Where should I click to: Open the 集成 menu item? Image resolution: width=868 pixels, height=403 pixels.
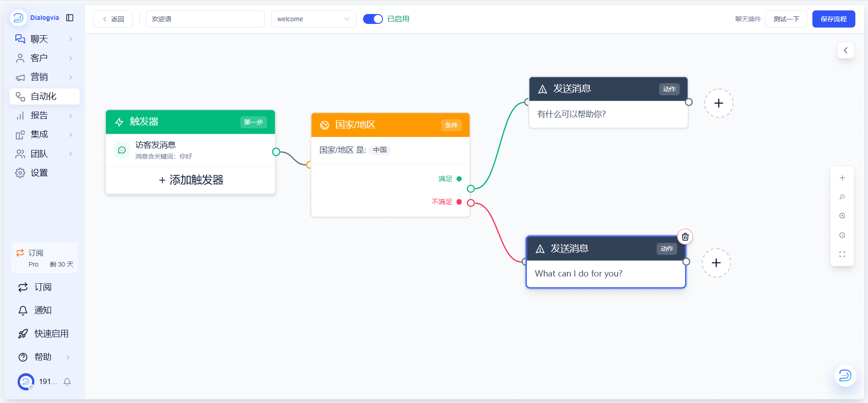tap(45, 135)
